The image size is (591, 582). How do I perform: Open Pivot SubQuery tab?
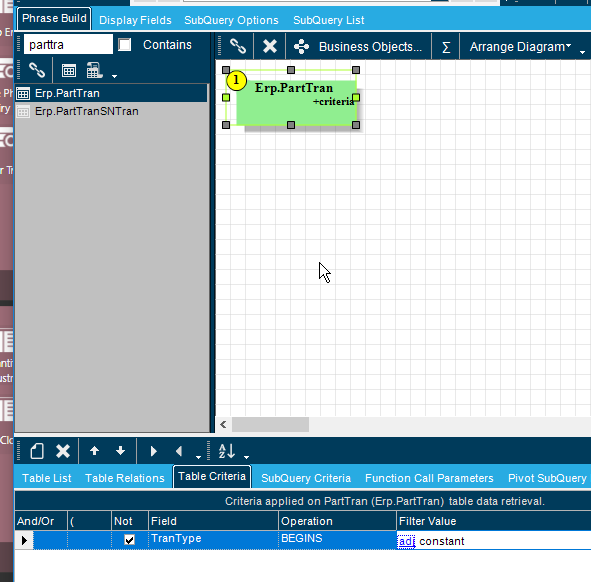click(547, 478)
